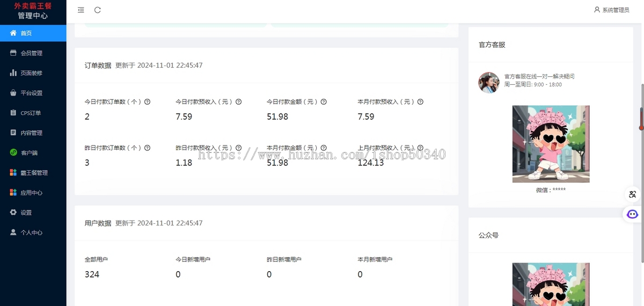This screenshot has width=644, height=306.
Task: Open the 系统管理员 account menu
Action: (611, 10)
